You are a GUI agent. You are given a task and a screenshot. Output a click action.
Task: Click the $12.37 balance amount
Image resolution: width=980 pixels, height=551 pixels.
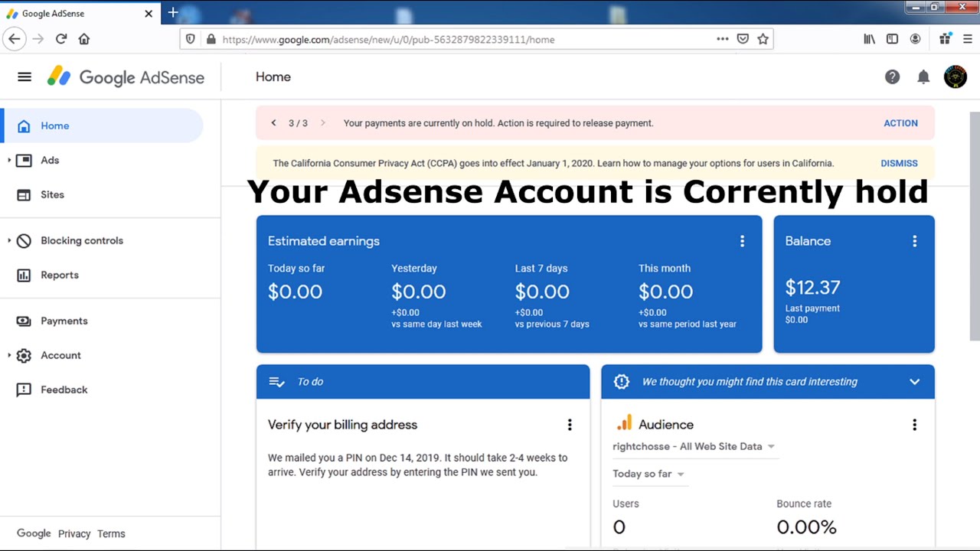pos(812,288)
